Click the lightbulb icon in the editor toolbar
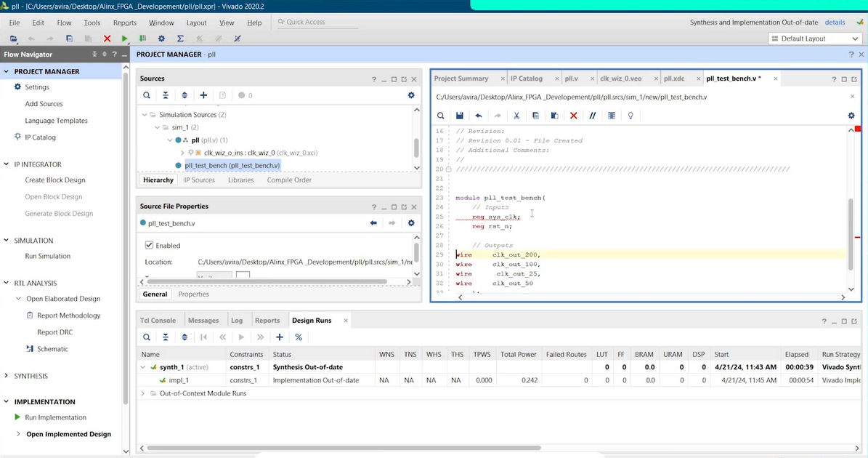 [630, 116]
